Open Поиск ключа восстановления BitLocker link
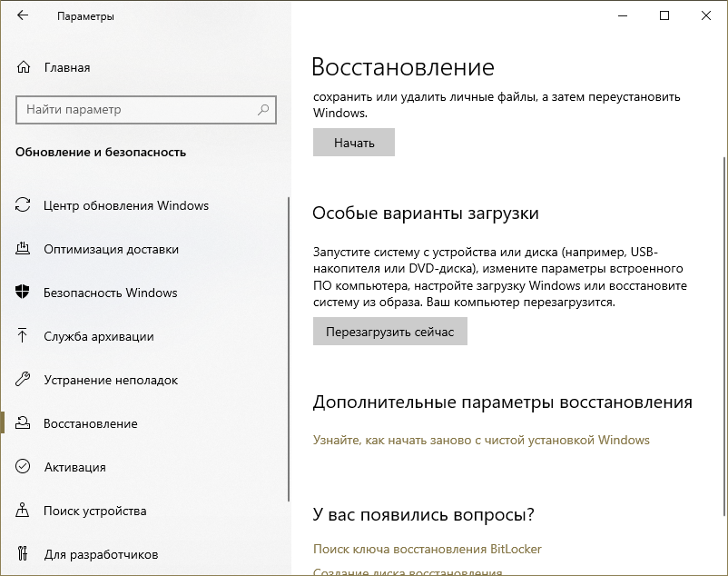Viewport: 728px width, 576px height. pyautogui.click(x=427, y=549)
